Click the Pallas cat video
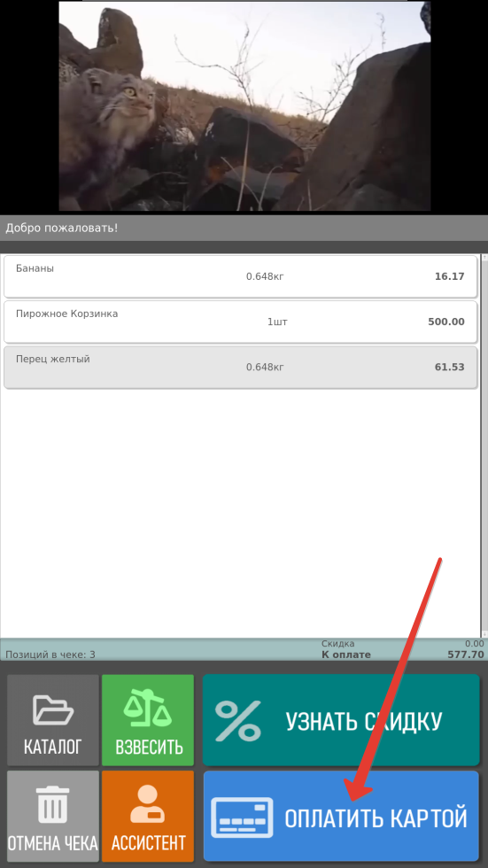The image size is (488, 868). point(244,105)
